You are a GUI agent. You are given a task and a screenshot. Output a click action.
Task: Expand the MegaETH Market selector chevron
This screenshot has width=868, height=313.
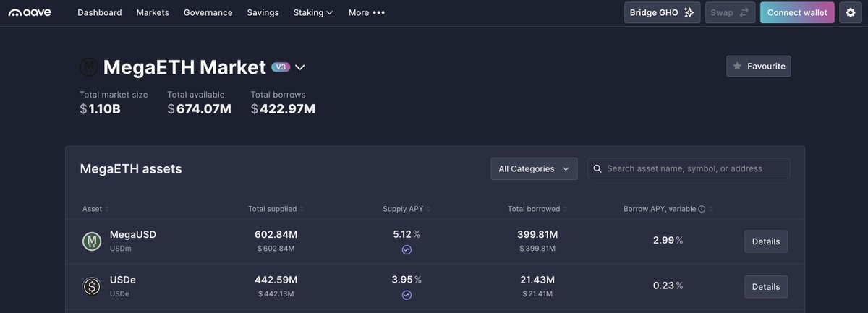(300, 67)
